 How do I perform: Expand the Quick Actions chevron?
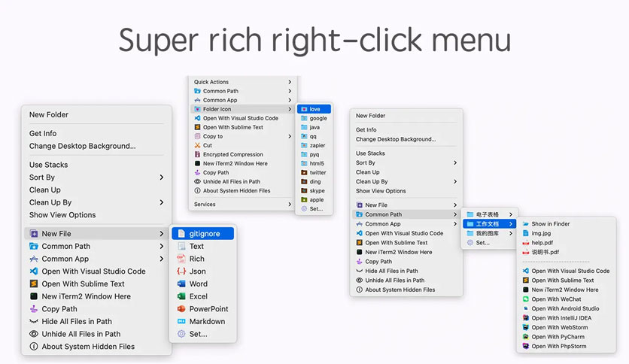(x=290, y=82)
